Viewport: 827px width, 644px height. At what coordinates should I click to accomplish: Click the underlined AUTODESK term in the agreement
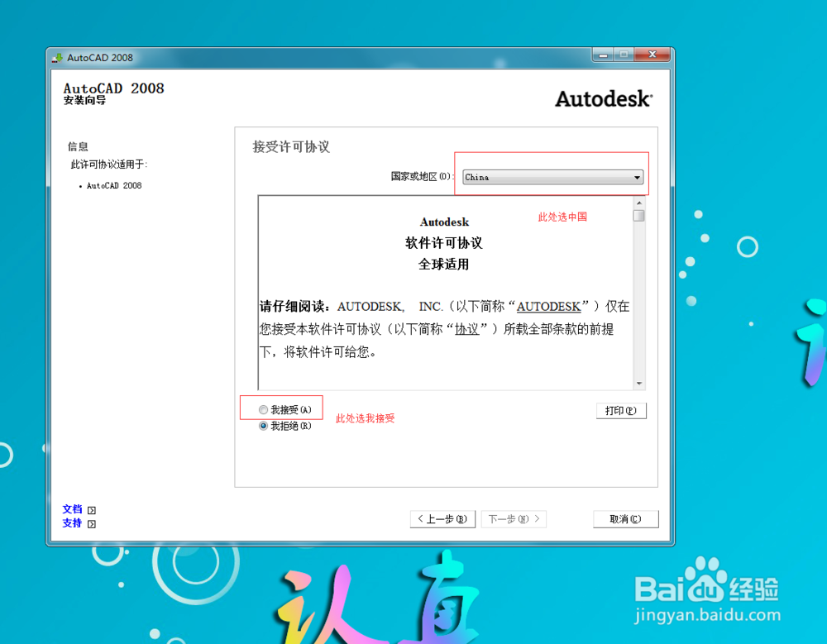548,307
